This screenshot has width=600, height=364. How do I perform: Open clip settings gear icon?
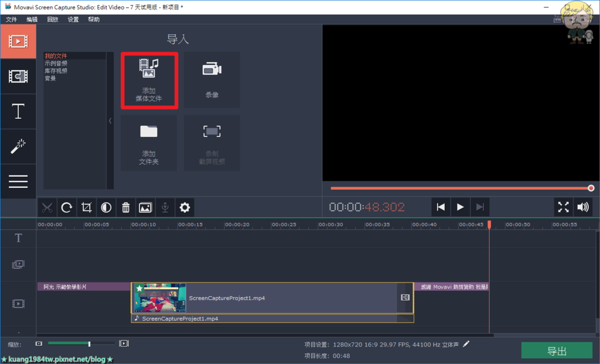click(x=185, y=208)
